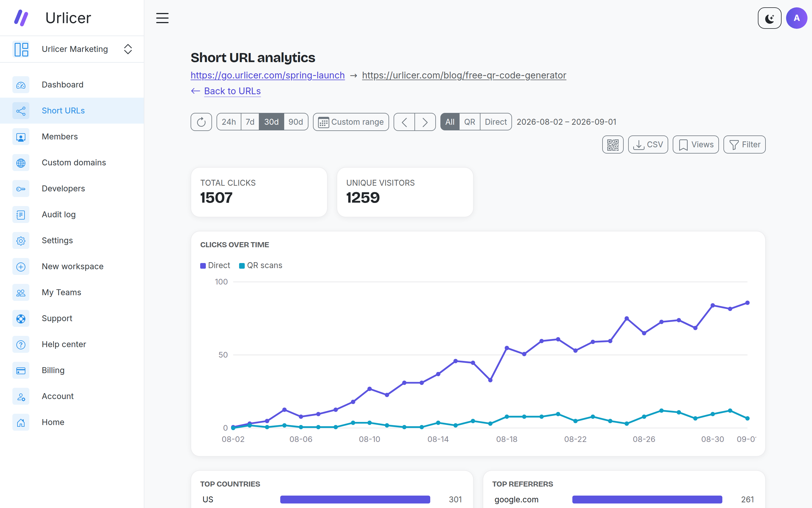
Task: Click the refresh analytics button
Action: click(x=201, y=122)
